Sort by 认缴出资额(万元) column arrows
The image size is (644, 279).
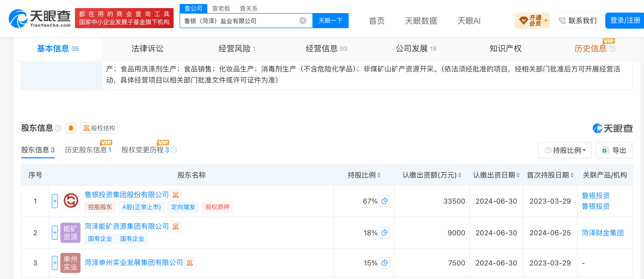point(460,175)
